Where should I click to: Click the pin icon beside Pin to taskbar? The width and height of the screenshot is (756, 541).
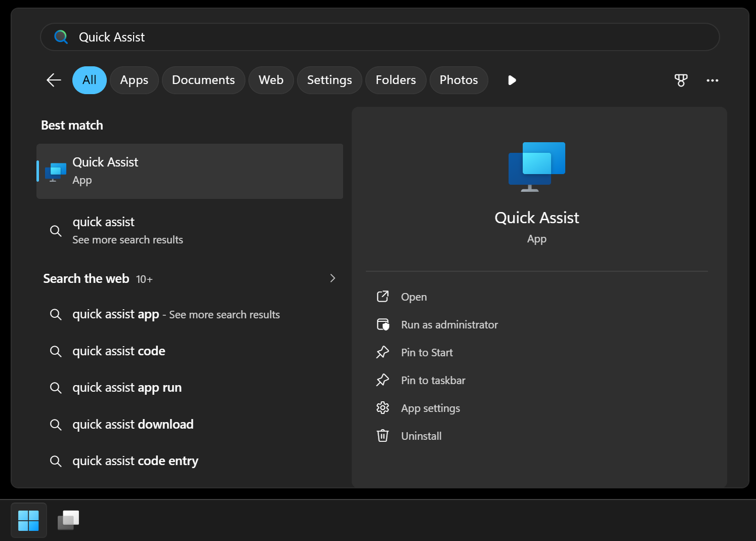click(383, 380)
